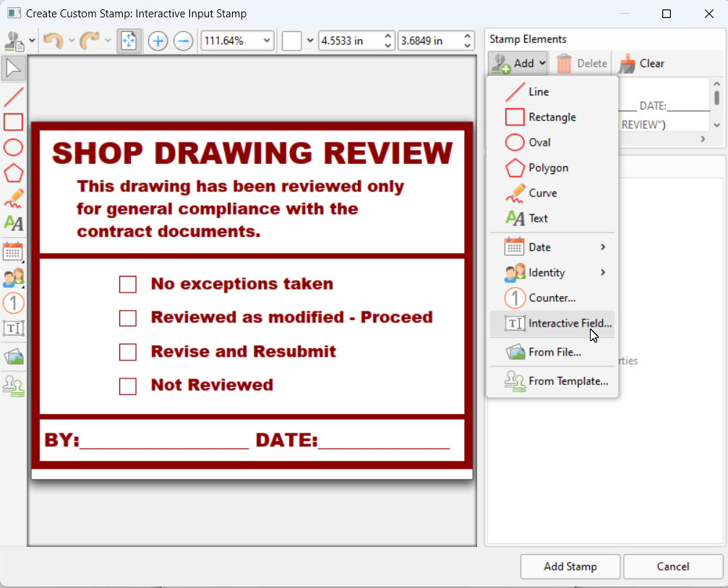Toggle the fit-to-page move icon

[129, 41]
